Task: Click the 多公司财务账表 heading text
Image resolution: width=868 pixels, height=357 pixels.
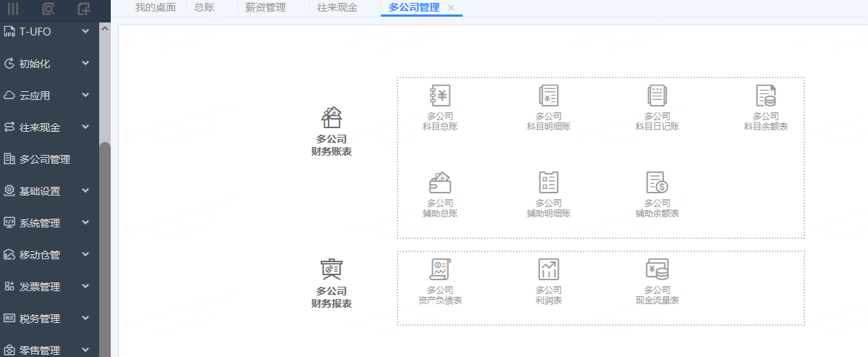Action: click(332, 146)
